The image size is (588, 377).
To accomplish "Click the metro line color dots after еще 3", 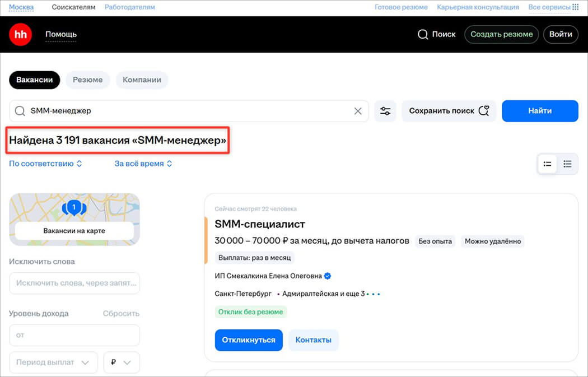I will click(x=374, y=294).
